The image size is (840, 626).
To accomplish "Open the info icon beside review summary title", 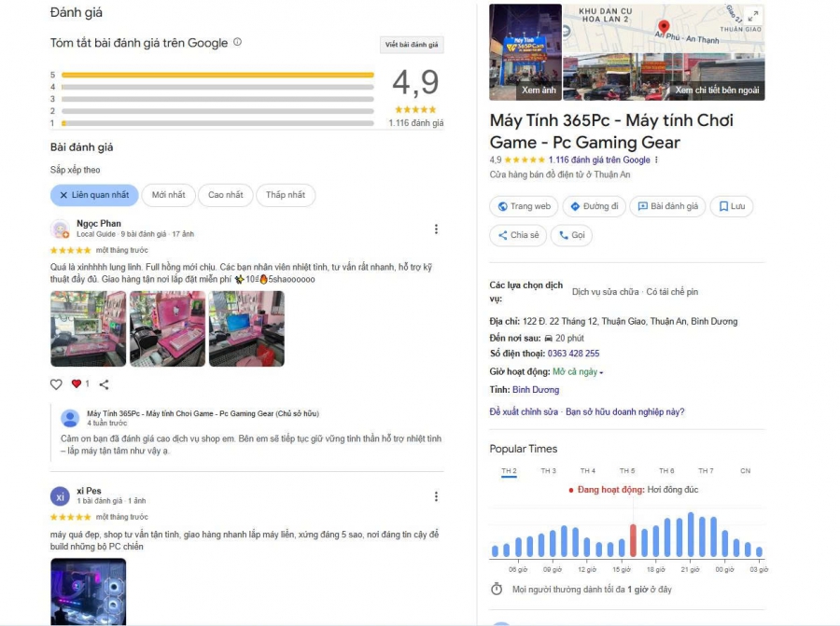I will click(x=237, y=42).
